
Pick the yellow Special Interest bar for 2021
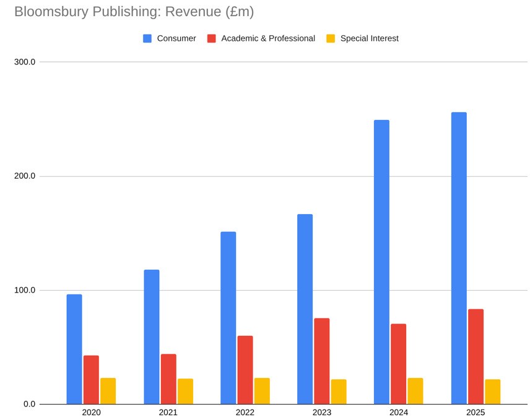pos(185,392)
